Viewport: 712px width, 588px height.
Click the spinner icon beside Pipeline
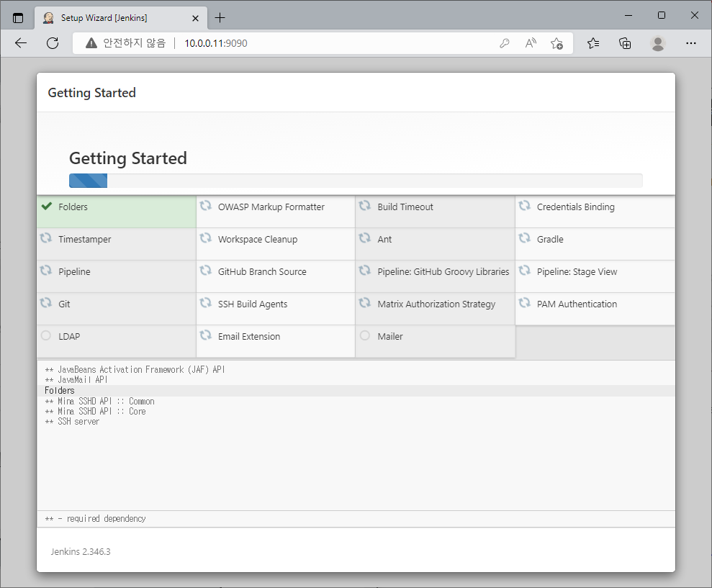coord(46,271)
